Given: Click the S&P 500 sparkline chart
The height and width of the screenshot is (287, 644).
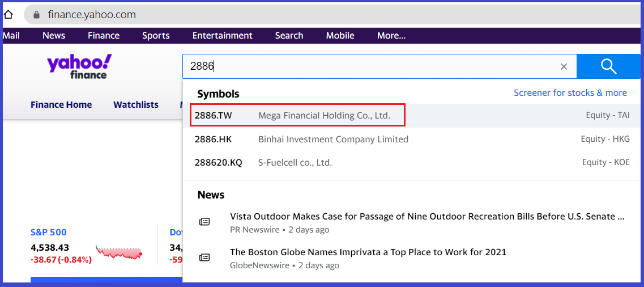Looking at the screenshot, I should tap(119, 252).
